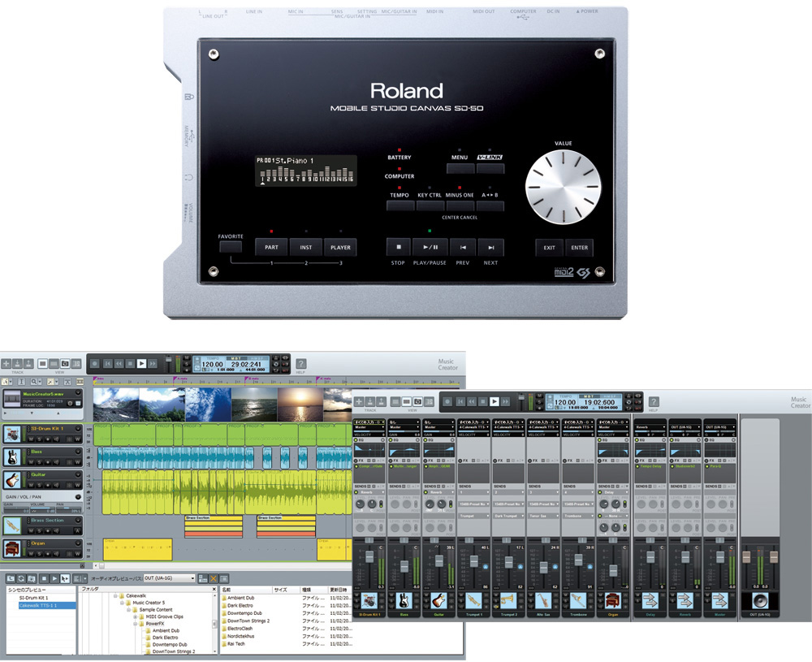The height and width of the screenshot is (662, 812).
Task: Select the I-beam text tool in track view
Action: coord(22,381)
